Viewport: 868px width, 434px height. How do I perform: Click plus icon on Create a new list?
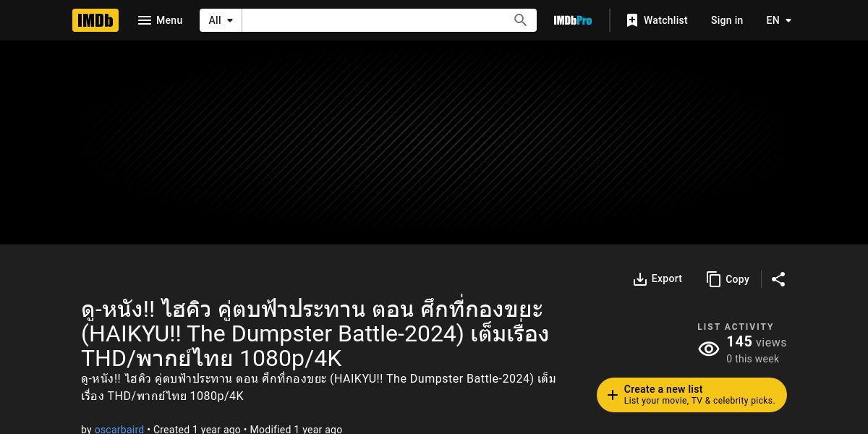613,395
